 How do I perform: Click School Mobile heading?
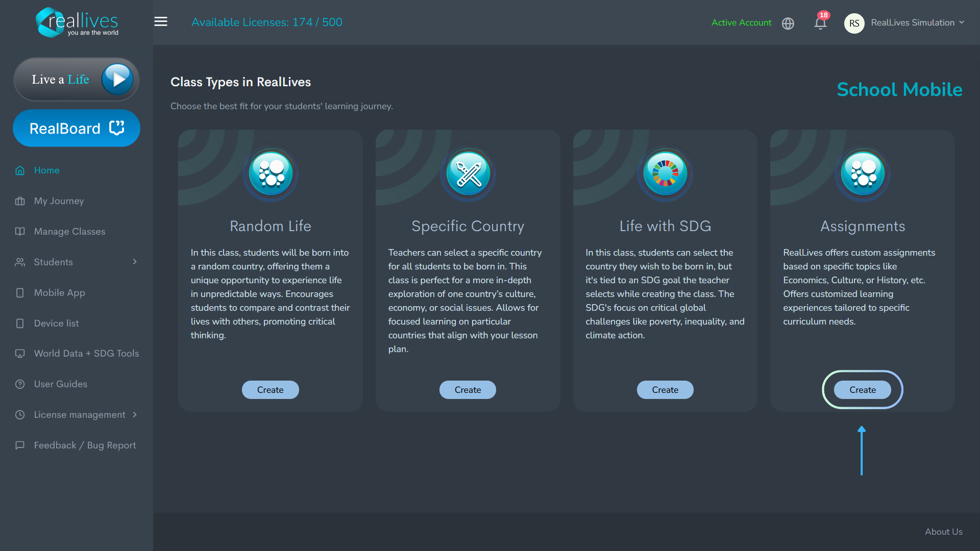pyautogui.click(x=899, y=90)
